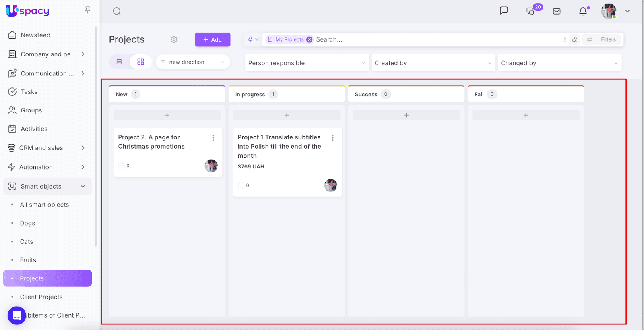Select Client Projects in sidebar
Screen dimensions: 644x330
41,297
